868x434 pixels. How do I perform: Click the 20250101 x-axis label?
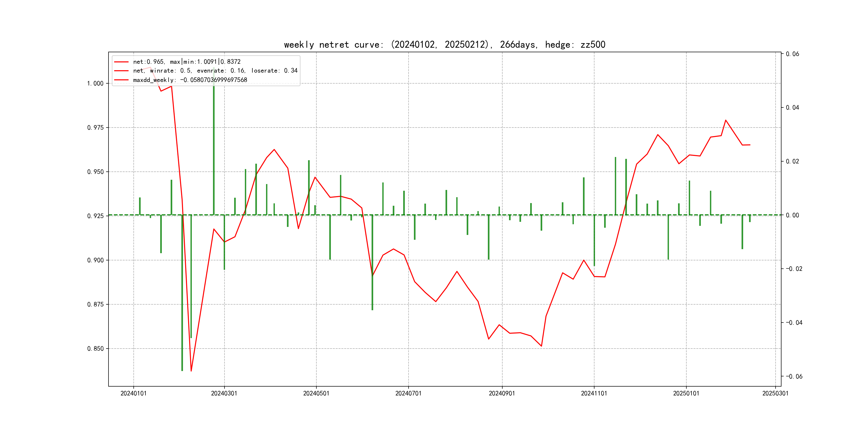[686, 394]
